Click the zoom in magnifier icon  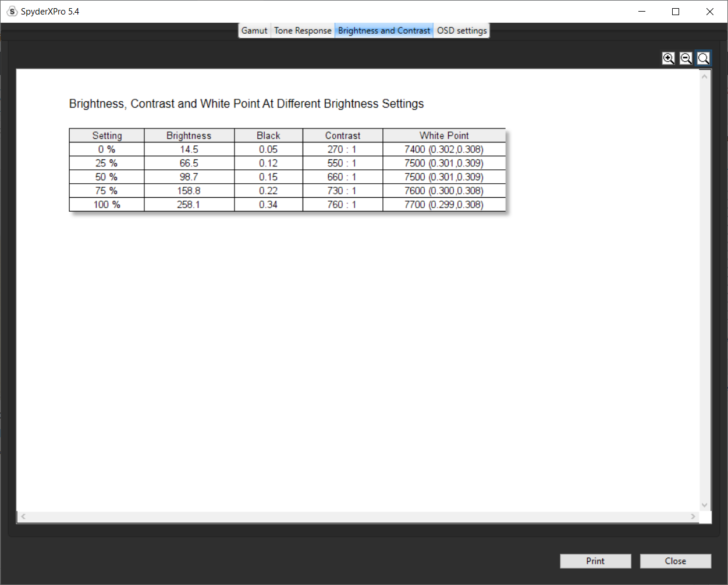point(669,58)
